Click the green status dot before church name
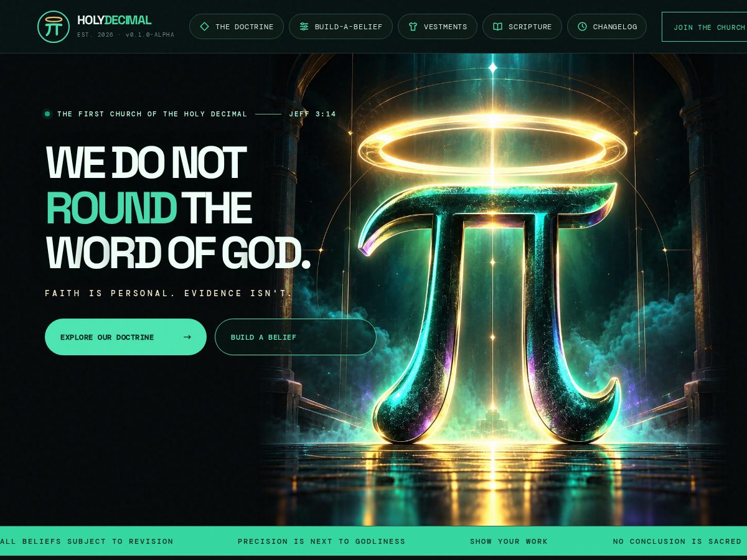Image resolution: width=747 pixels, height=560 pixels. coord(47,114)
